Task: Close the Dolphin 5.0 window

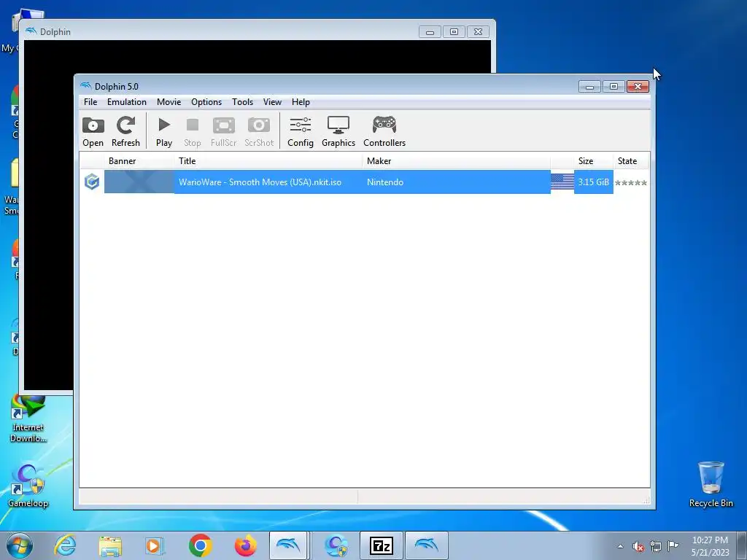Action: pos(638,86)
